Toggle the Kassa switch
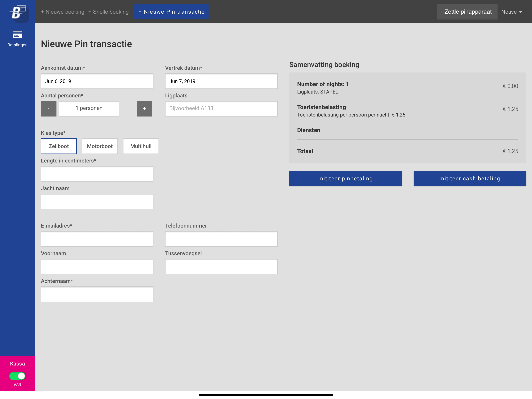Viewport: 532px width, 399px height. 17,376
